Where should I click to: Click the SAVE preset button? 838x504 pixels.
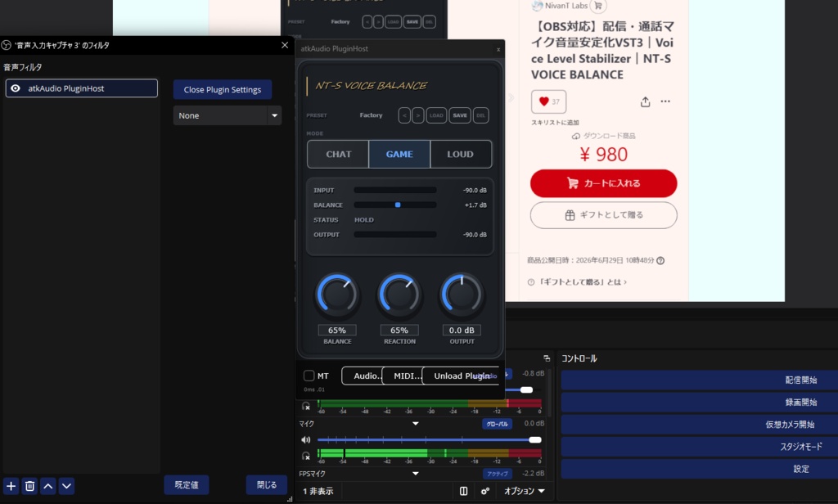pos(460,115)
